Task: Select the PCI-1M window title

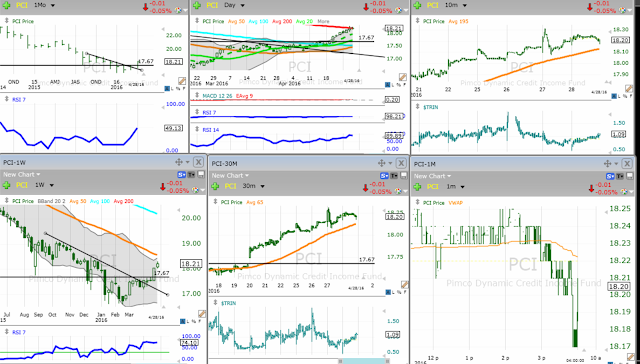Action: [425, 164]
